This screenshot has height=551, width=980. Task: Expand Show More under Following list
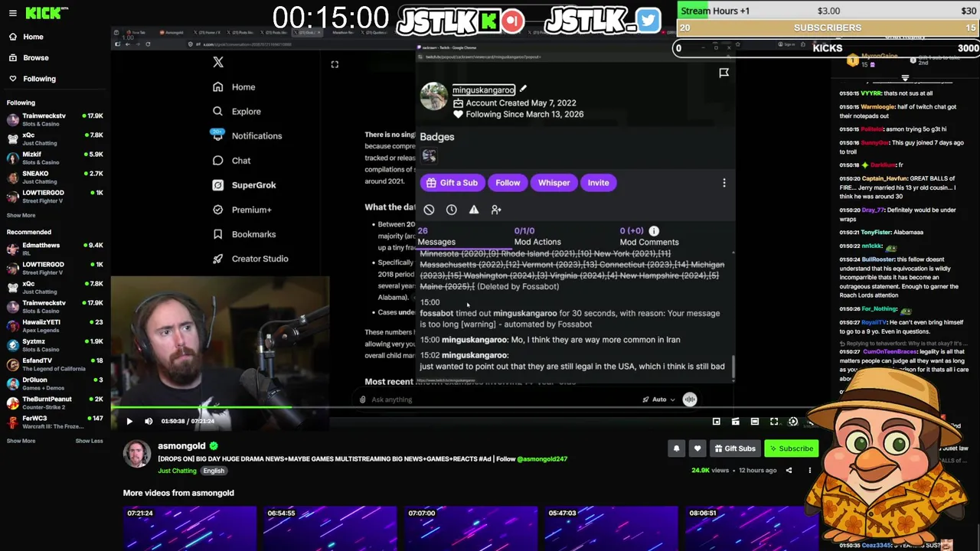(21, 215)
